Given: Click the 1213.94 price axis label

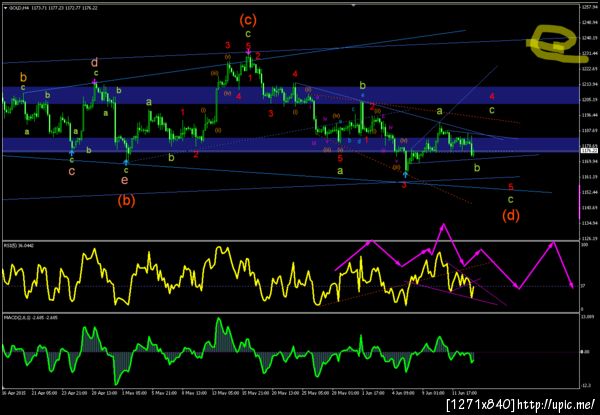Looking at the screenshot, I should 590,84.
